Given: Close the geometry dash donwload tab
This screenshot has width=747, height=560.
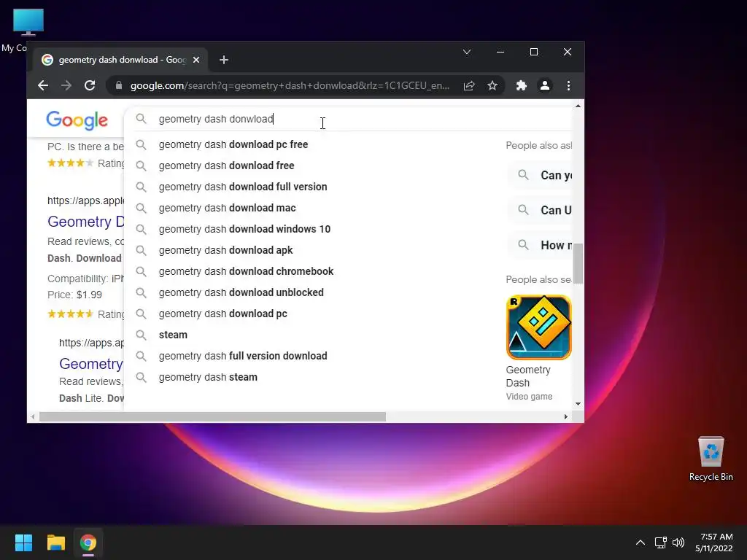Looking at the screenshot, I should coord(196,60).
